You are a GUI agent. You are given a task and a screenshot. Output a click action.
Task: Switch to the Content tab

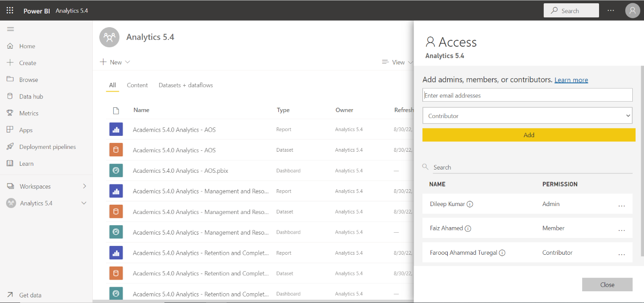pyautogui.click(x=137, y=85)
